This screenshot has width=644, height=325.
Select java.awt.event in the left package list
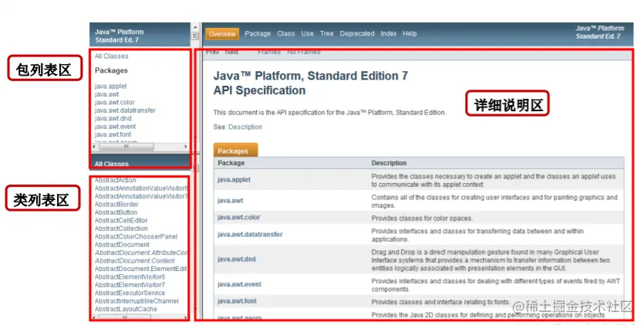115,127
